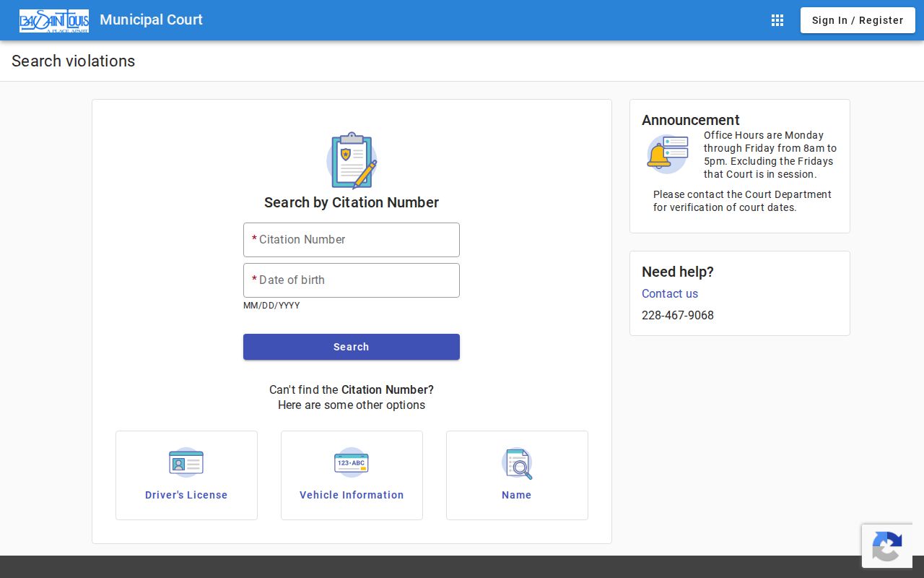Focus the Date of birth field
Viewport: 924px width, 578px height.
click(x=352, y=280)
